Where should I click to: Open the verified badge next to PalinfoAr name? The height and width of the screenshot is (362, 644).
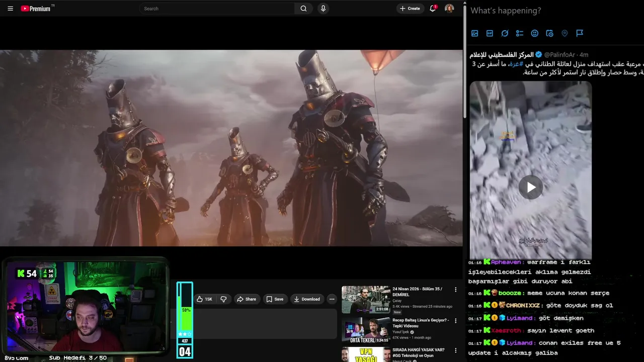538,54
